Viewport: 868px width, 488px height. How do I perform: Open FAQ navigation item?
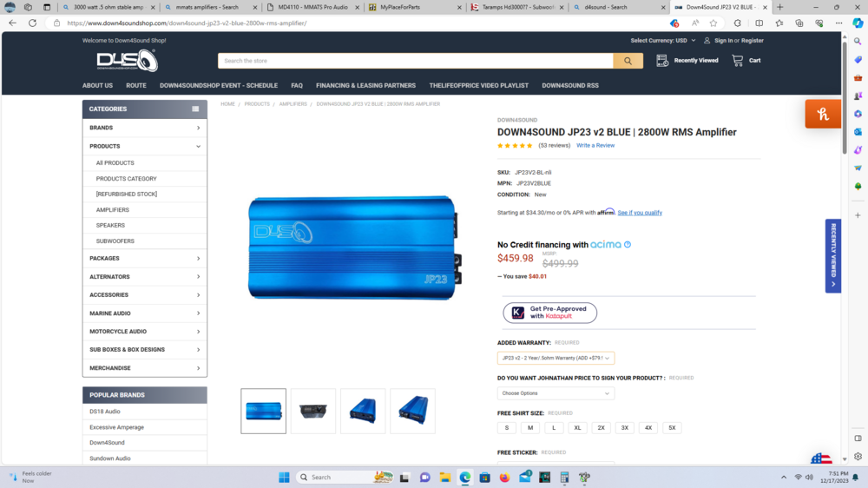(297, 86)
